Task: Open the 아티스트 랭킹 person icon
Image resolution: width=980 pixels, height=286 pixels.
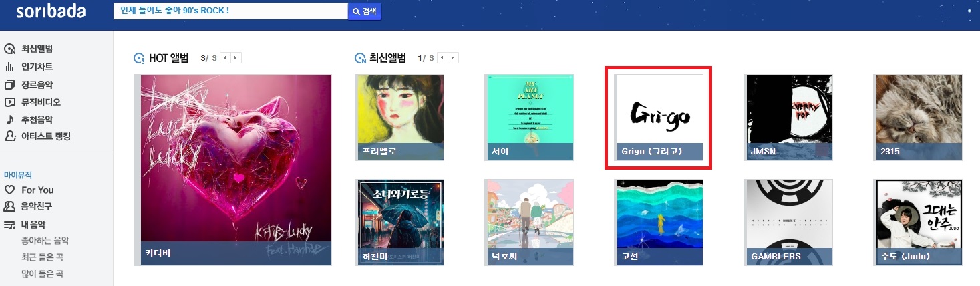Action: (x=9, y=136)
